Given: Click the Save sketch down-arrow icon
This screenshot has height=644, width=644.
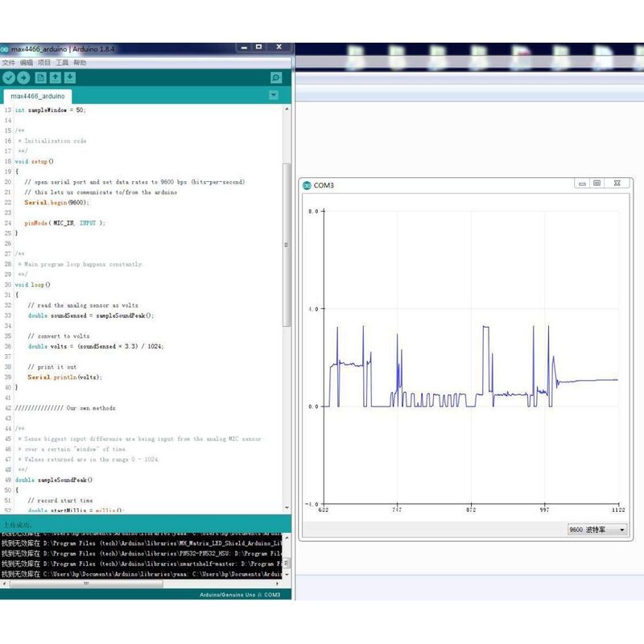Looking at the screenshot, I should pos(70,77).
